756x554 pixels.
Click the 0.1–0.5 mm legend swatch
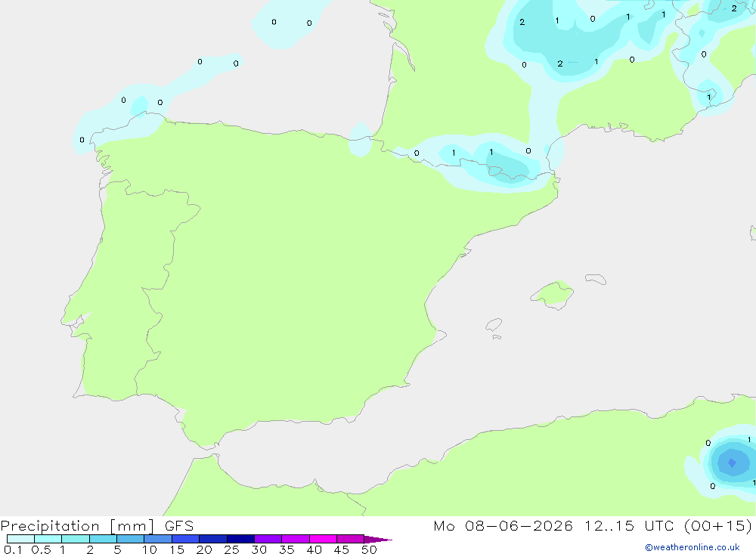coord(20,539)
